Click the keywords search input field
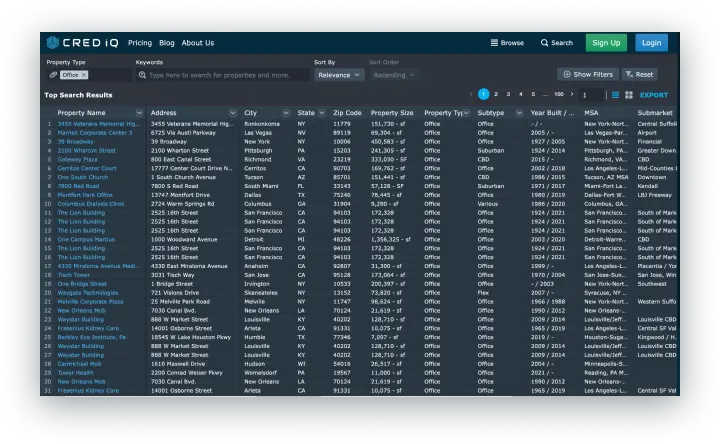The height and width of the screenshot is (444, 720). pos(223,75)
